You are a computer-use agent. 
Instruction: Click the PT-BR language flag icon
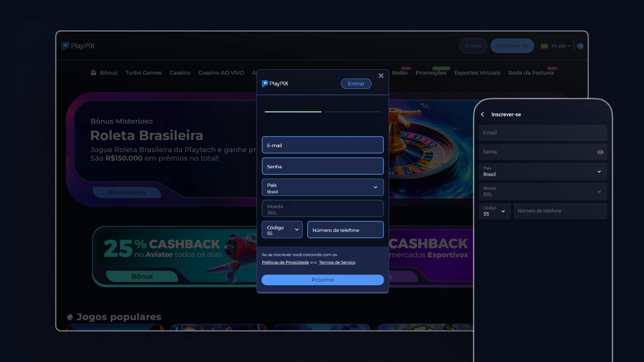click(x=544, y=46)
